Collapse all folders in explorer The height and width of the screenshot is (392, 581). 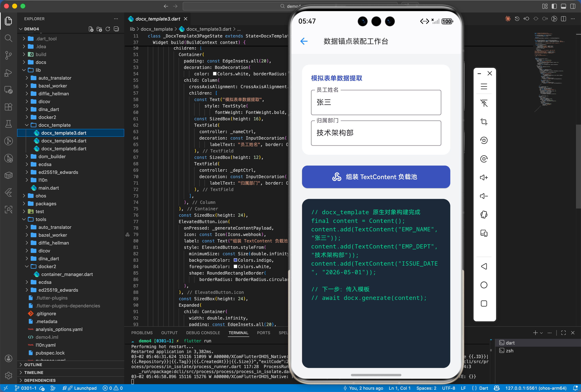point(116,29)
